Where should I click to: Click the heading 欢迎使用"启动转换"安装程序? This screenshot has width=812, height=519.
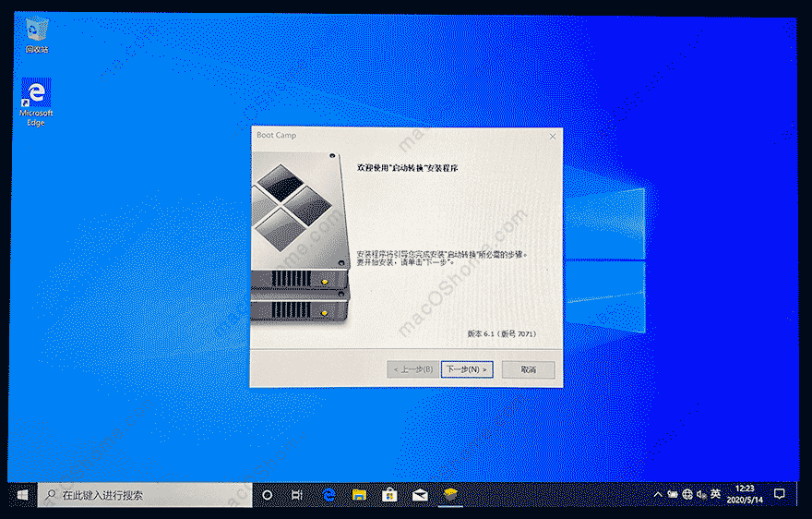(x=408, y=168)
